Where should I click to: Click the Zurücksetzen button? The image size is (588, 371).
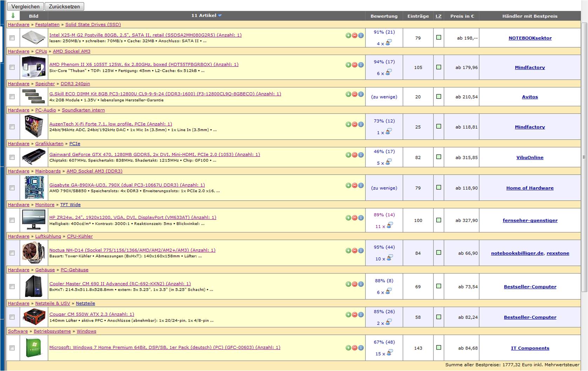pyautogui.click(x=64, y=6)
